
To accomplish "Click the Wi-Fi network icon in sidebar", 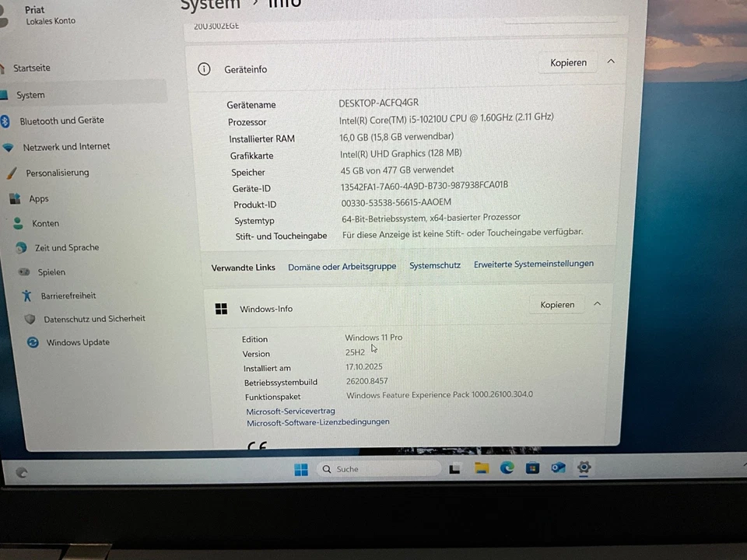I will point(8,148).
